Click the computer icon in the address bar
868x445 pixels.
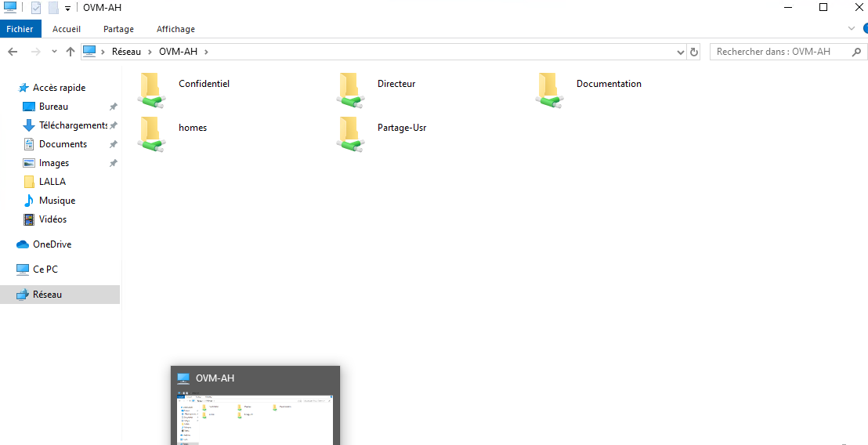pos(89,51)
